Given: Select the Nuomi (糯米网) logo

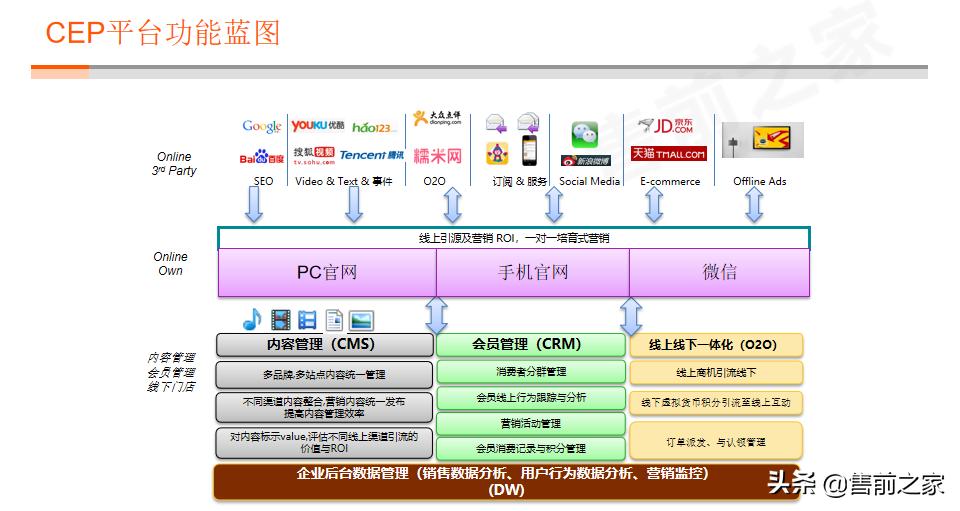Looking at the screenshot, I should point(437,155).
